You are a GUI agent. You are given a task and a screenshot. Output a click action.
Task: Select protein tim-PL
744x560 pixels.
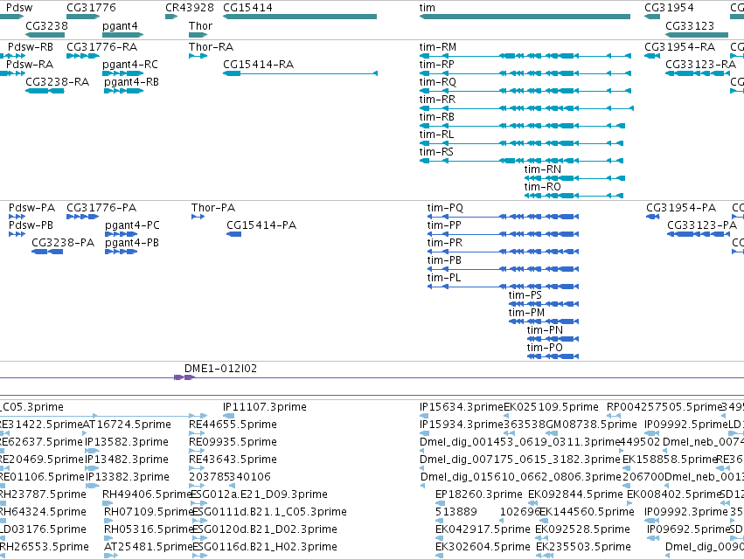pos(503,287)
